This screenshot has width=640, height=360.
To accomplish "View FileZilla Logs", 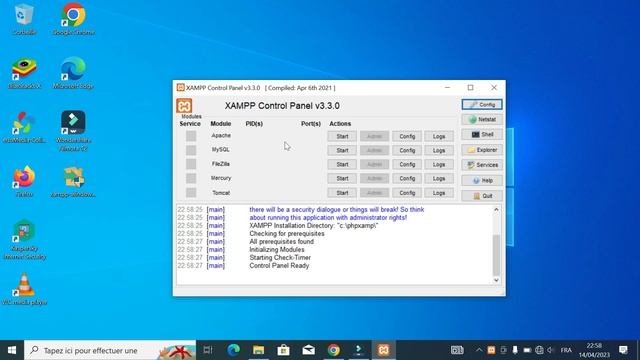I will point(439,164).
